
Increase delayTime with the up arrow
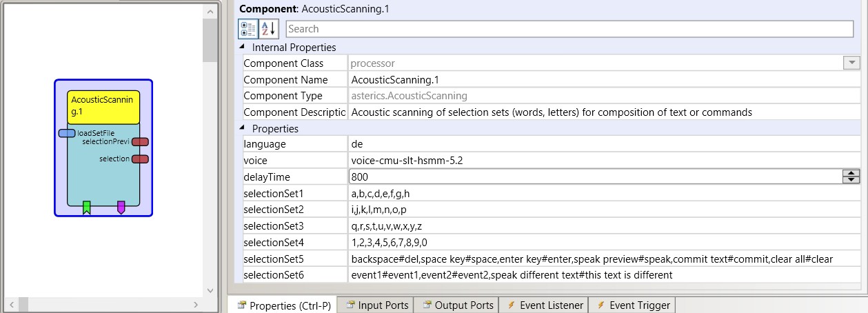(x=851, y=173)
